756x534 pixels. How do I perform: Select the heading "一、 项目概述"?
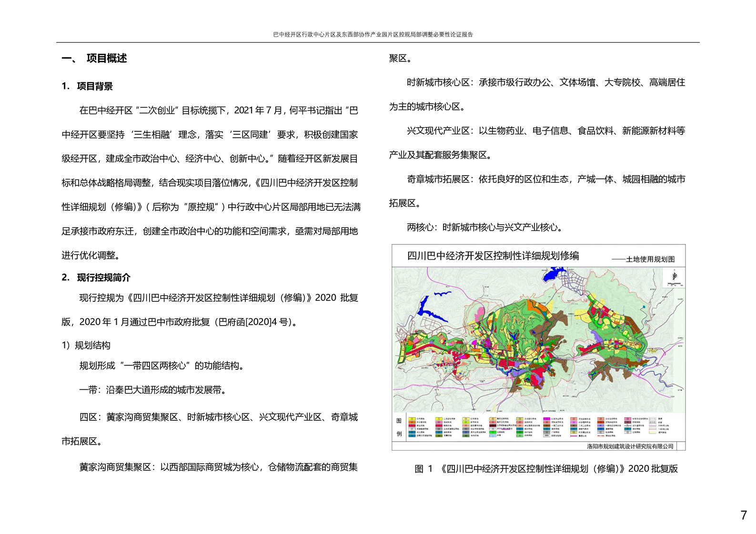(x=94, y=59)
